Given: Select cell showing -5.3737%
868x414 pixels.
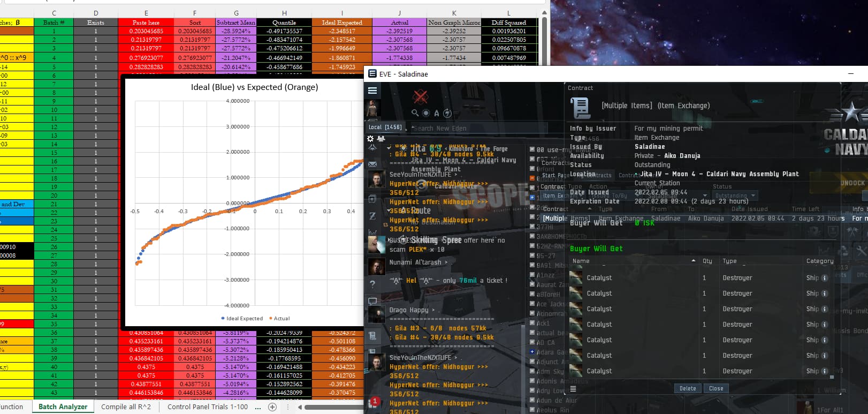Looking at the screenshot, I should [235, 341].
